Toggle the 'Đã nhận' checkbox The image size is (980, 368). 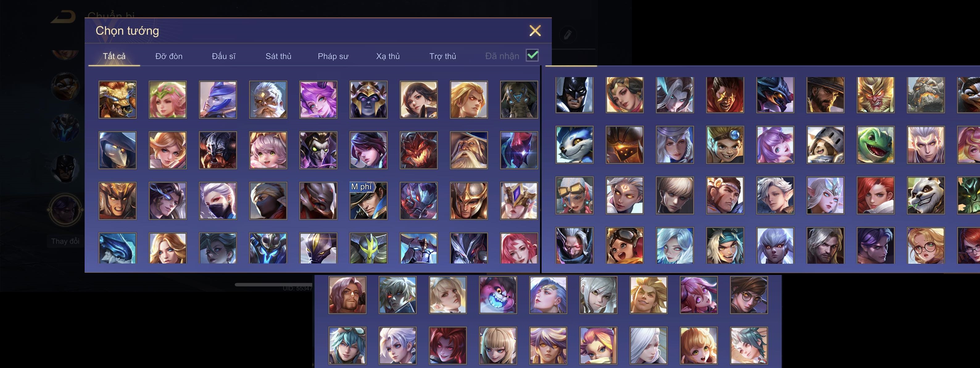(532, 55)
